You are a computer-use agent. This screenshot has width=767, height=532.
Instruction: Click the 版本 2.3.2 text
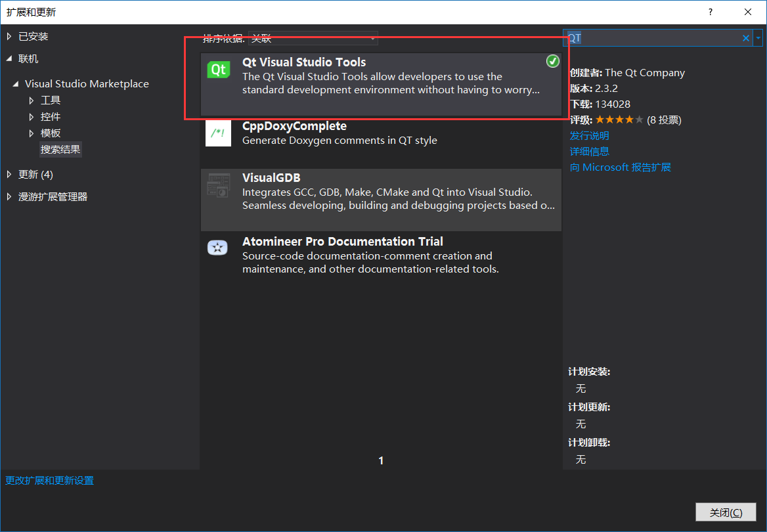(594, 89)
